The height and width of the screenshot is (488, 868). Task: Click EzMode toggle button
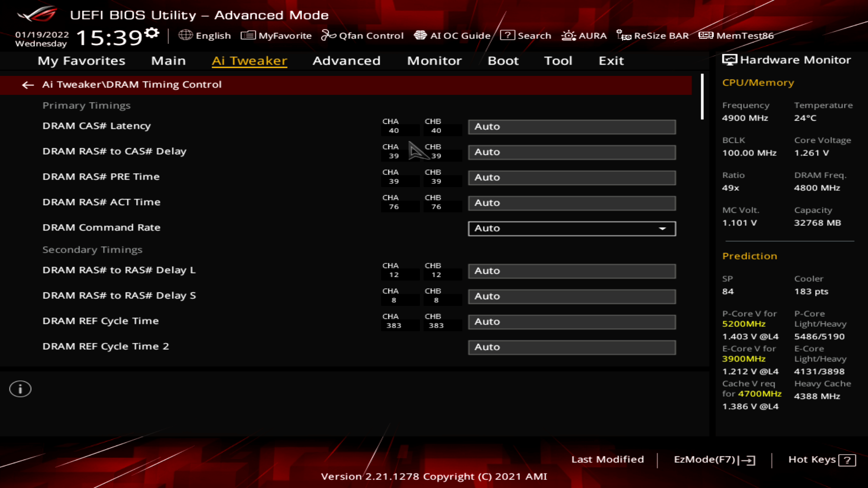coord(713,459)
